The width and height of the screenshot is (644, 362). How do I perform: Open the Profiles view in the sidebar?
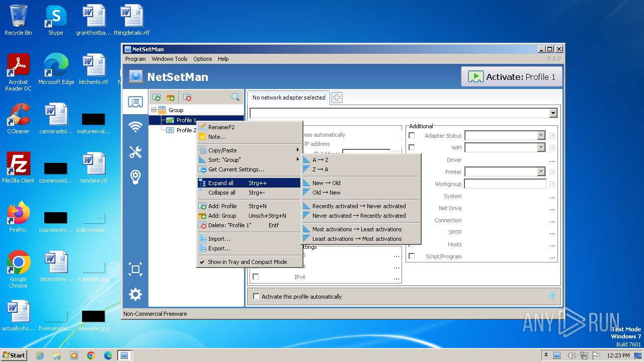coord(135,102)
